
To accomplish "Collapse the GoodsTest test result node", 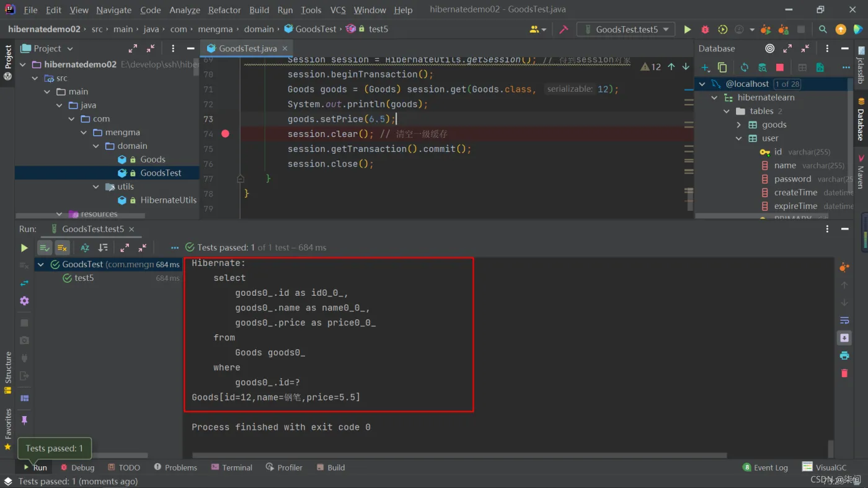I will click(41, 264).
